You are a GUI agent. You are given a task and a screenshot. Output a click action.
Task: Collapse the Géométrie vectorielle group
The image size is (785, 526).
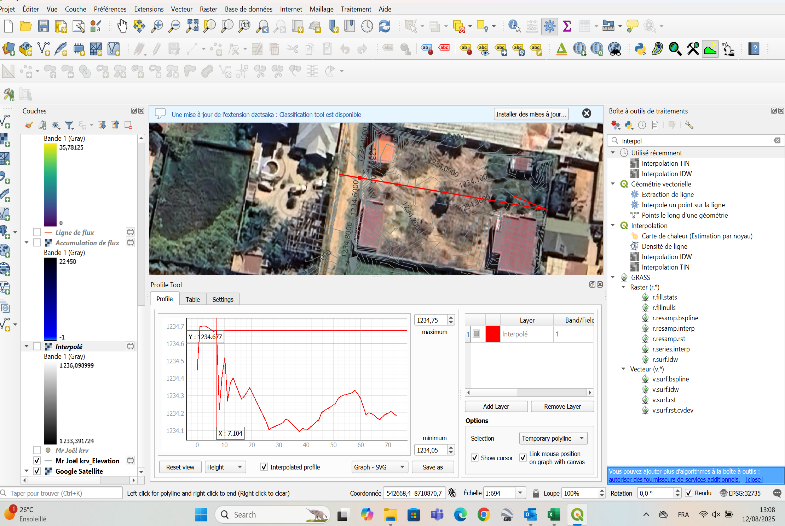pyautogui.click(x=613, y=184)
